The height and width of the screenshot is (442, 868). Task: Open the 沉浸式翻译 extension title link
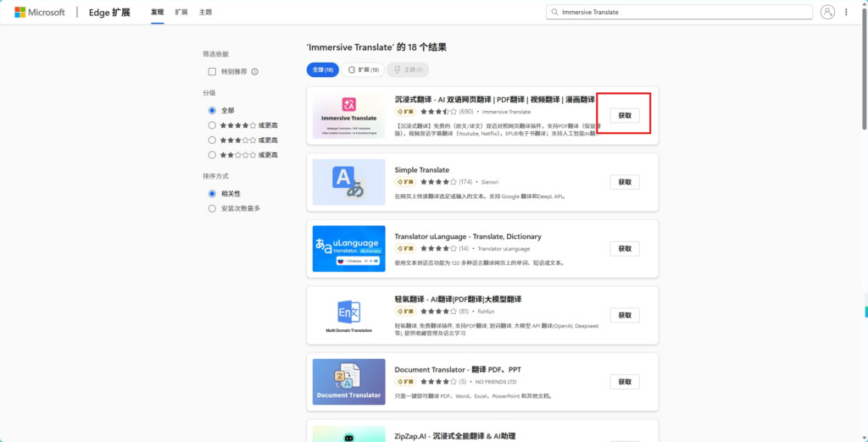click(494, 100)
